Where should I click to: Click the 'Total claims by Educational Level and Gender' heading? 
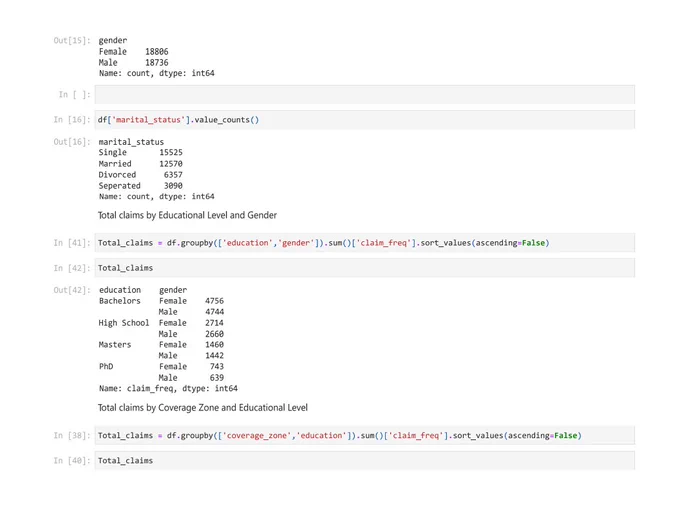click(x=187, y=215)
